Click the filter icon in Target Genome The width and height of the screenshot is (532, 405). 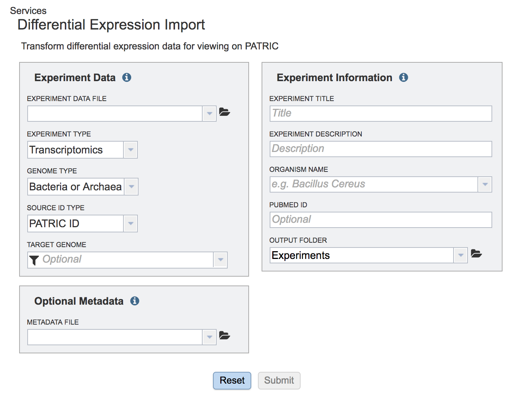[34, 260]
